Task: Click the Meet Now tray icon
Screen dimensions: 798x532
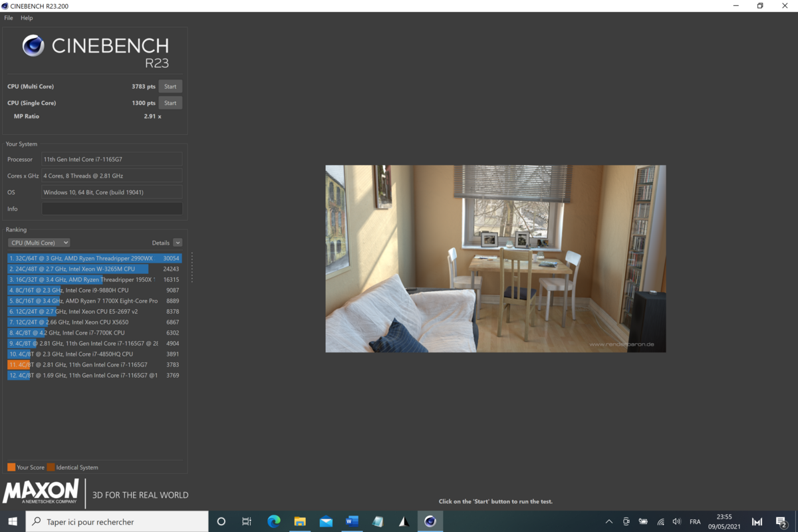Action: [x=626, y=522]
